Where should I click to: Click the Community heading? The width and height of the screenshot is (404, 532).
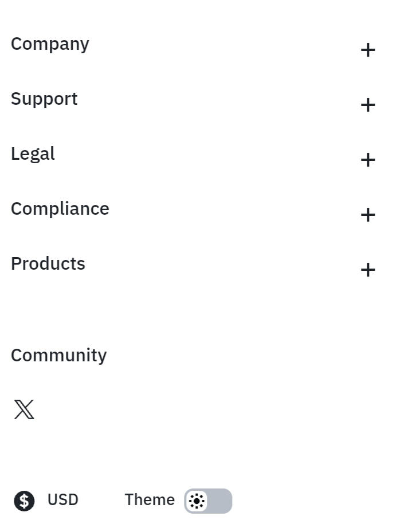(58, 356)
